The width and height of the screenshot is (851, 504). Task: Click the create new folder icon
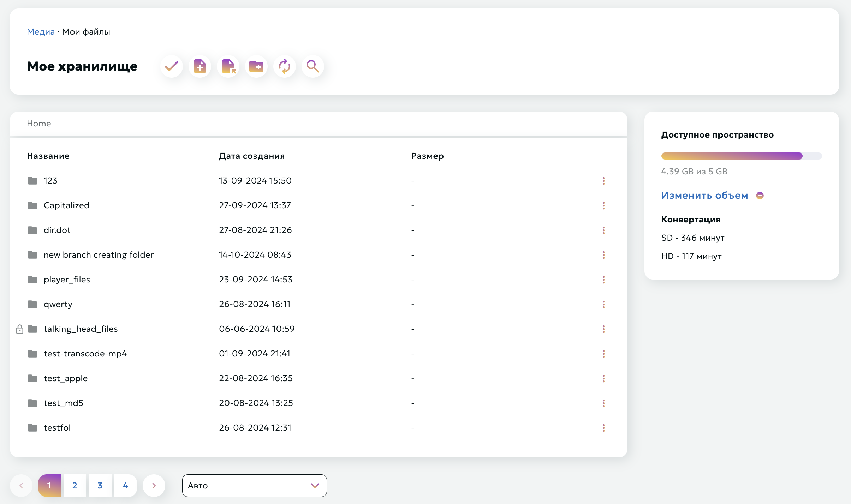tap(256, 66)
